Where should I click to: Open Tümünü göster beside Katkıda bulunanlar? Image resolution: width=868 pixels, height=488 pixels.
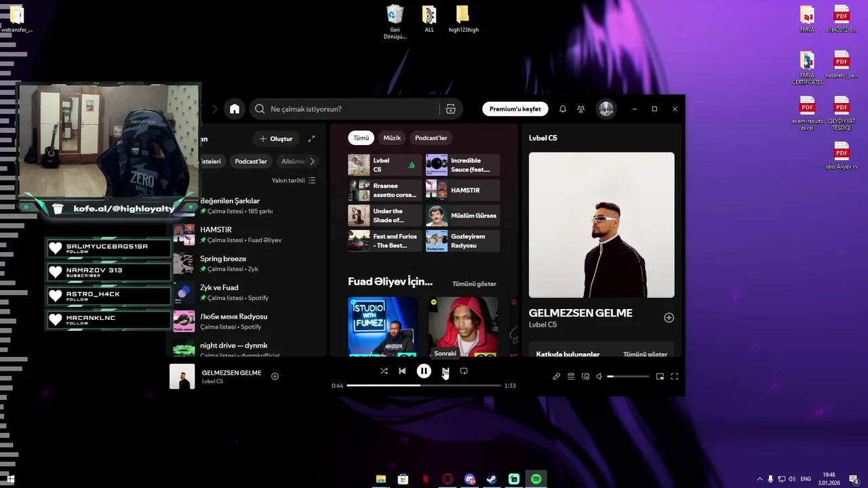(645, 354)
